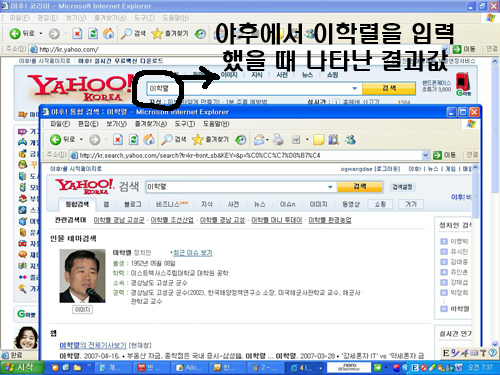Open the Mail envelope icon in toolbar
Image resolution: width=500 pixels, height=375 pixels.
(x=260, y=140)
